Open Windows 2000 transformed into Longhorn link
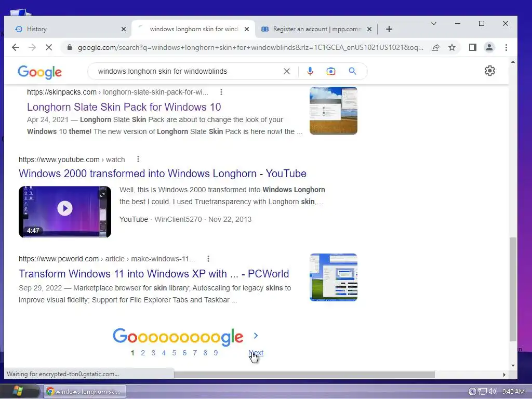This screenshot has height=399, width=532. [x=163, y=174]
